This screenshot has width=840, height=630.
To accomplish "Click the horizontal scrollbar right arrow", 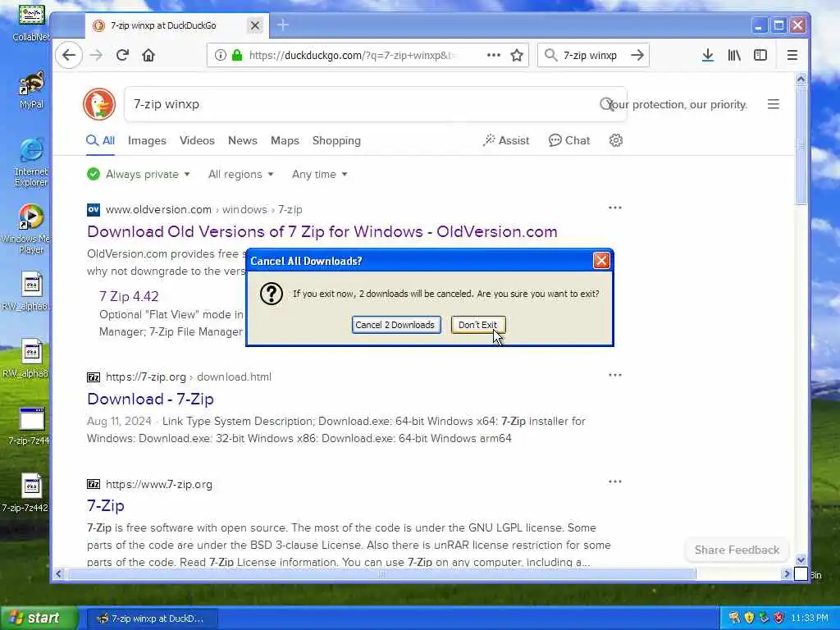I will pyautogui.click(x=787, y=573).
